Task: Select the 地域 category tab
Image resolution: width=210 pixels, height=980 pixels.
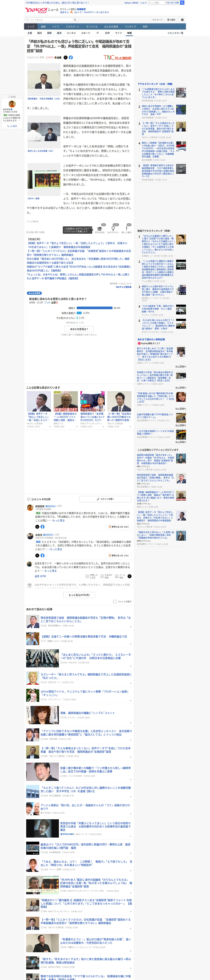Action: click(x=129, y=33)
